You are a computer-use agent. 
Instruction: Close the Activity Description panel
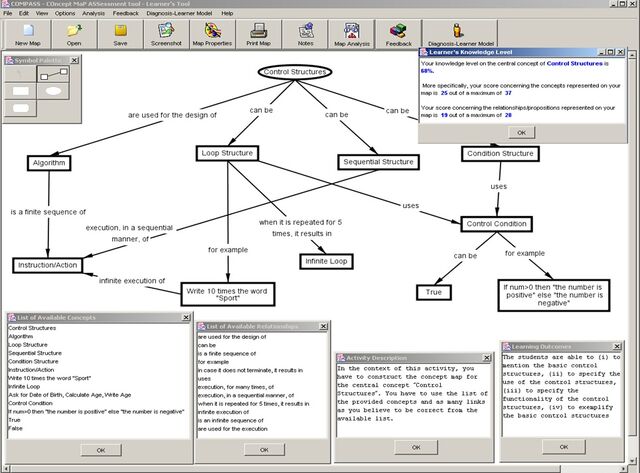click(487, 358)
